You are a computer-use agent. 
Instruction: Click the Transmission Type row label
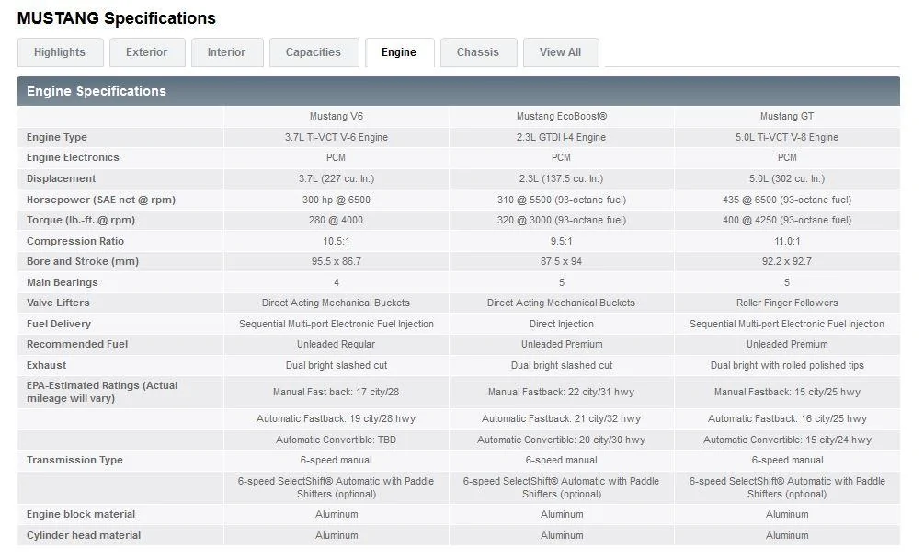[74, 460]
